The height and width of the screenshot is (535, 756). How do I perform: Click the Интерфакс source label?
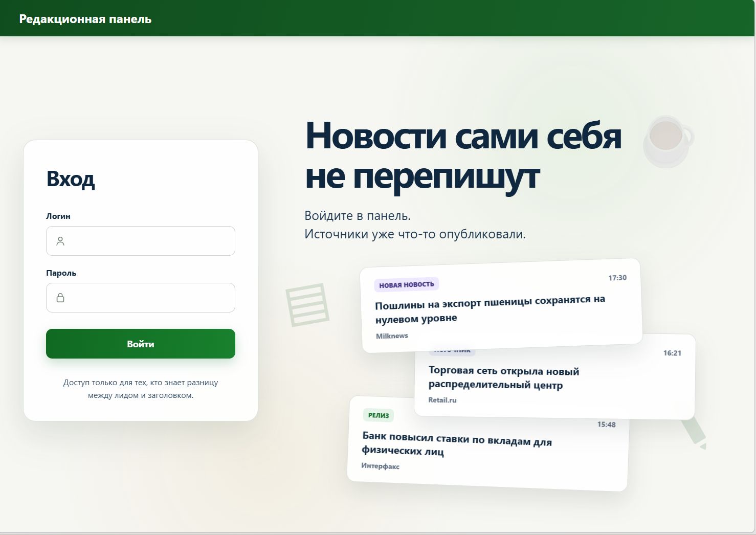381,466
